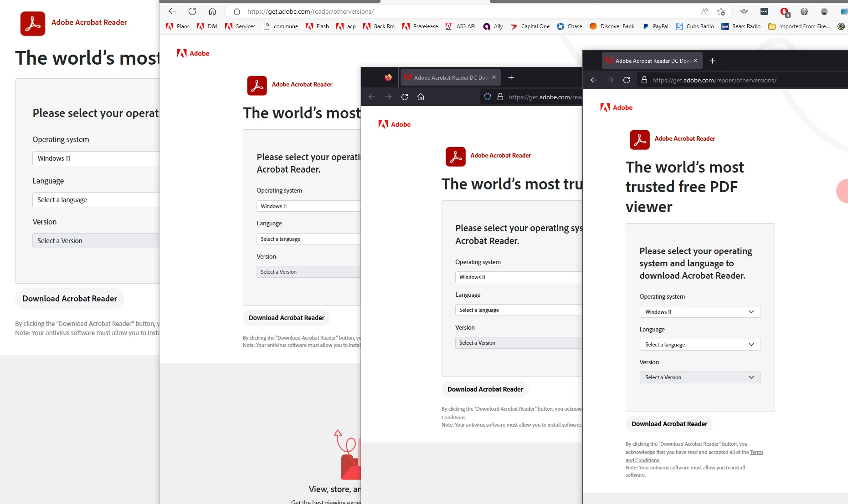Reload the page in Edge window
Viewport: 848px width, 504px height.
point(192,11)
